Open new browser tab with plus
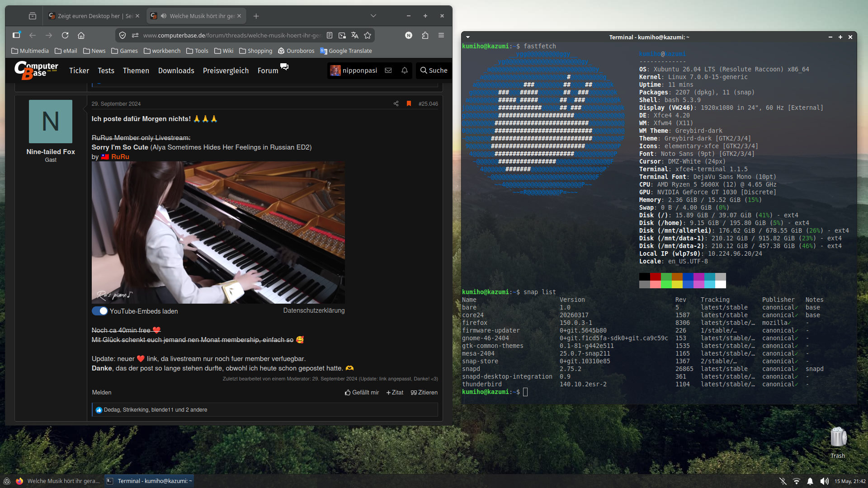 [256, 16]
